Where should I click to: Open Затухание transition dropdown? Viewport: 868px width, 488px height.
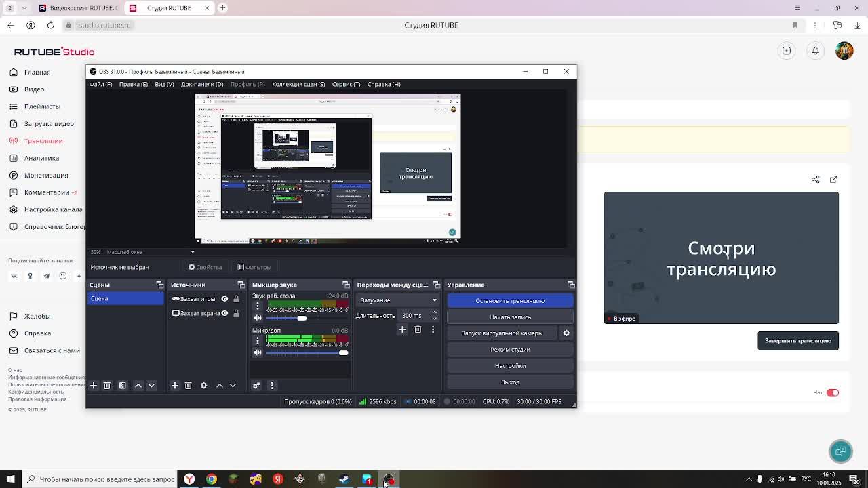[x=397, y=300]
